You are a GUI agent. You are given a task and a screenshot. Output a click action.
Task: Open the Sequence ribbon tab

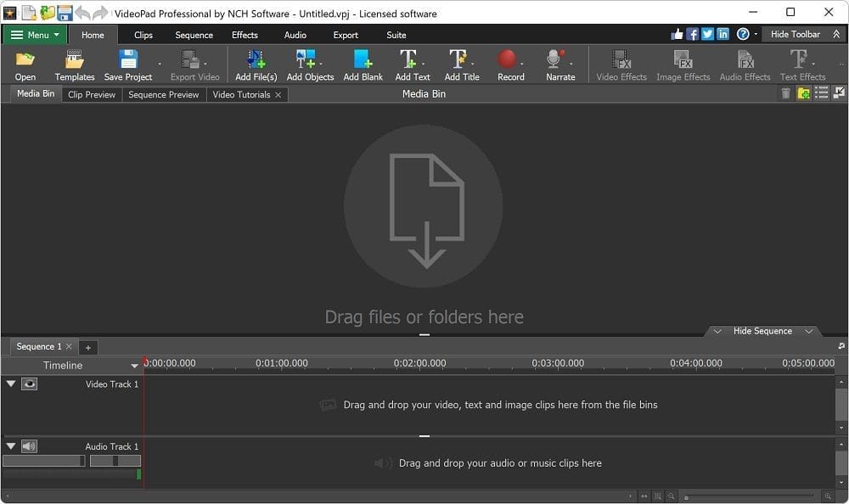tap(194, 35)
